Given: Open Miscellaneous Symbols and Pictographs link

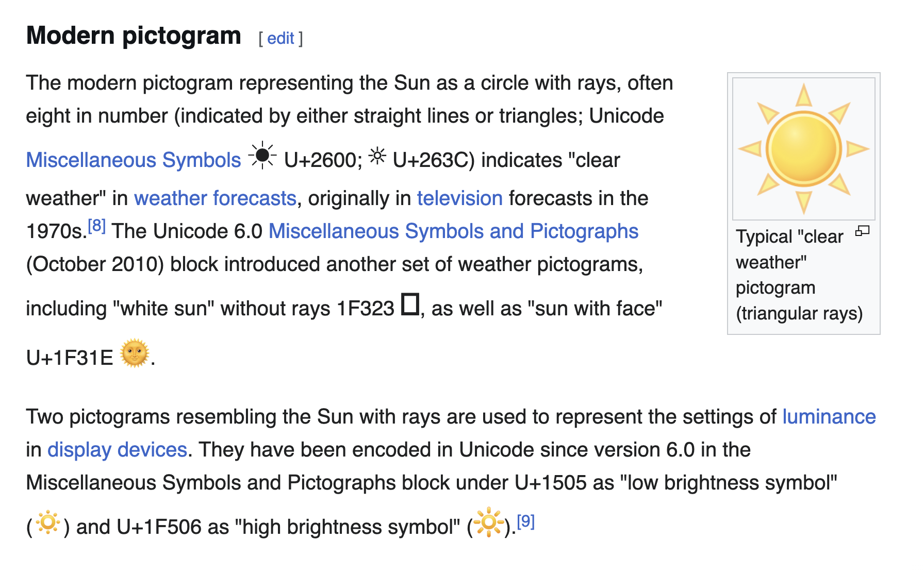Looking at the screenshot, I should pyautogui.click(x=454, y=231).
